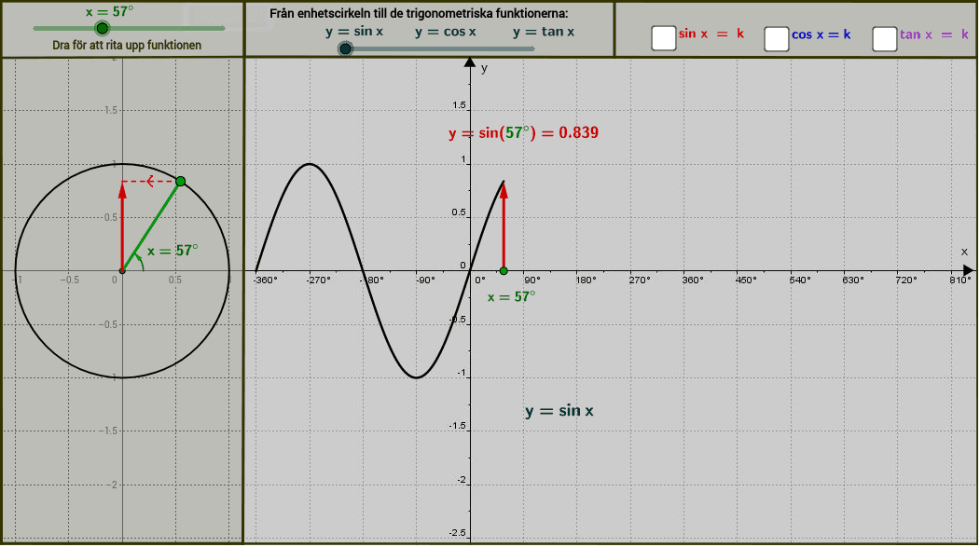Click the -270° tick label on x-axis
The image size is (980, 547).
point(318,280)
